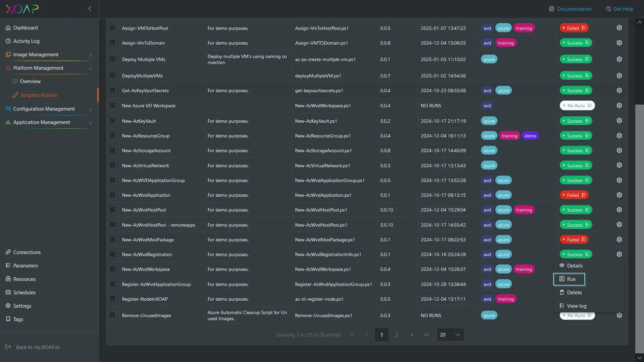The height and width of the screenshot is (362, 644).
Task: Click Failed status badge for Assign-VMToHostPool
Action: (574, 28)
